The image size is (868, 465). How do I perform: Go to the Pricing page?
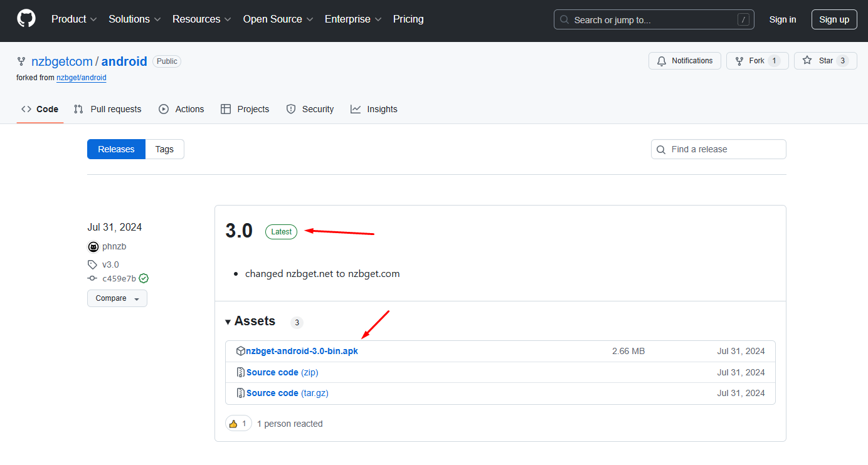408,19
